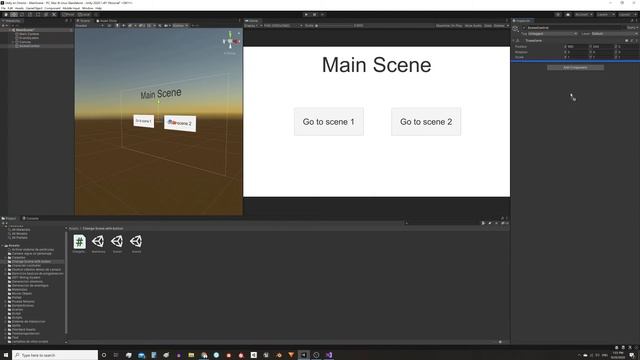Click the Pause button in the toolbar
Screen dimensions: 640x360
pyautogui.click(x=314, y=15)
